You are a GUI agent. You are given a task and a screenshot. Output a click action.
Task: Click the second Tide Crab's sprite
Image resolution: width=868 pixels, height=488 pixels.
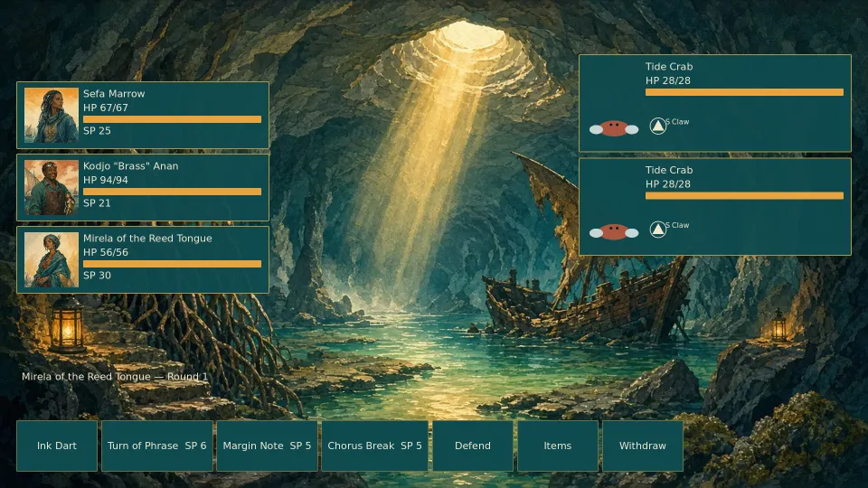614,232
